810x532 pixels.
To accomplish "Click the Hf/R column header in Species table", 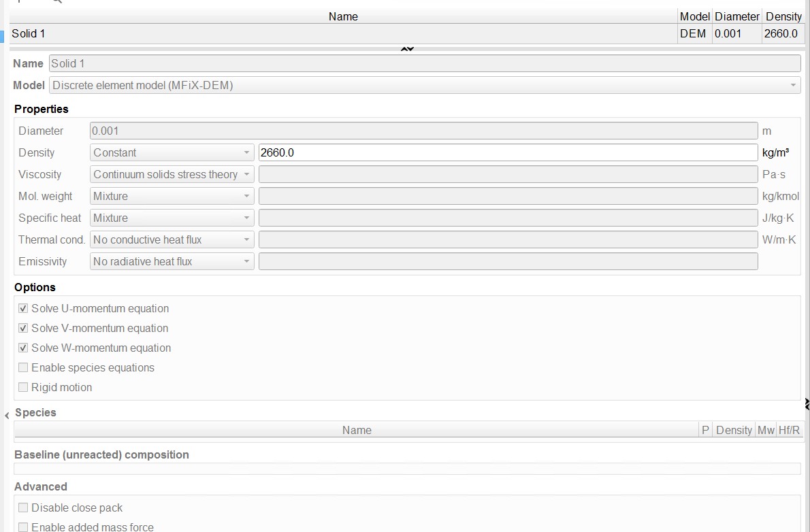I will click(790, 430).
